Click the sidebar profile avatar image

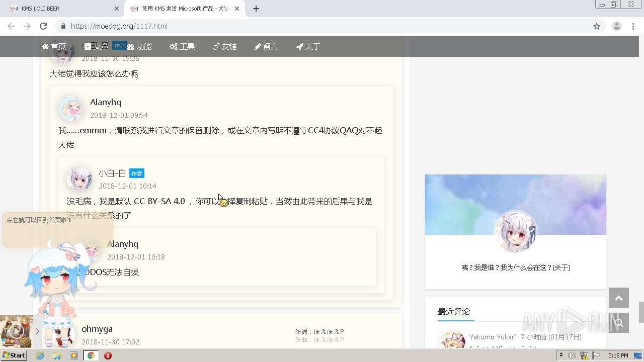(516, 232)
